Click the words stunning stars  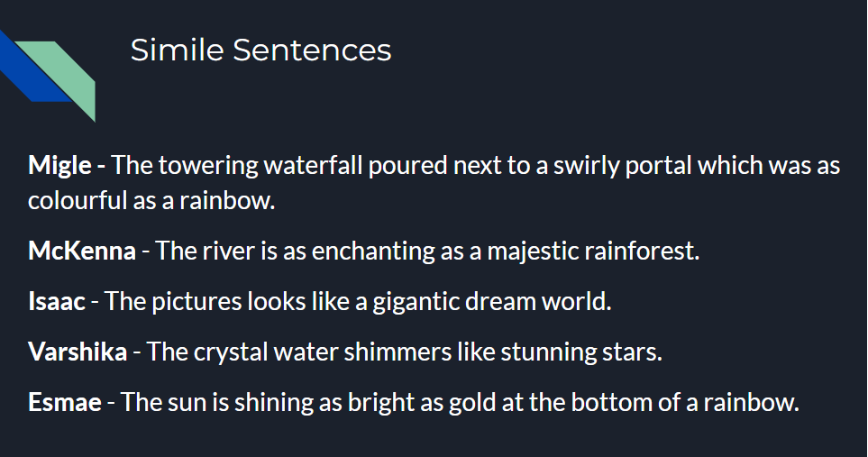581,352
